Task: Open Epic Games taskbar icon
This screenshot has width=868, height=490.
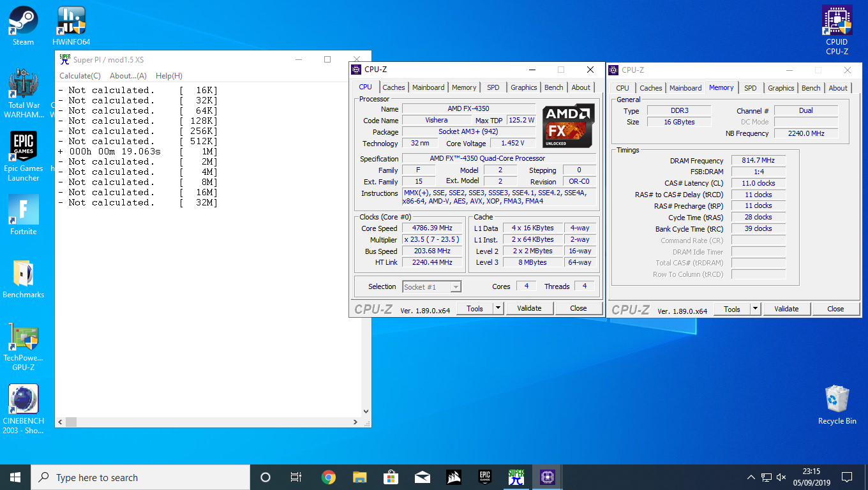Action: pyautogui.click(x=485, y=477)
